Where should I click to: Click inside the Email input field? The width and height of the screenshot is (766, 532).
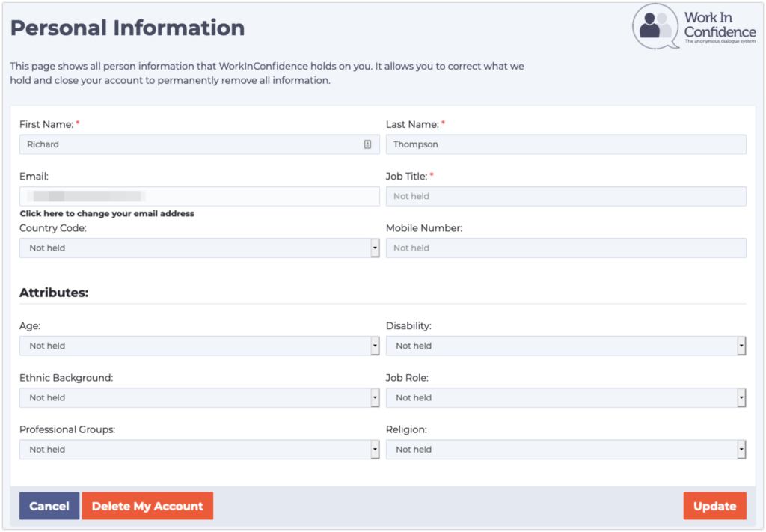[x=198, y=195]
